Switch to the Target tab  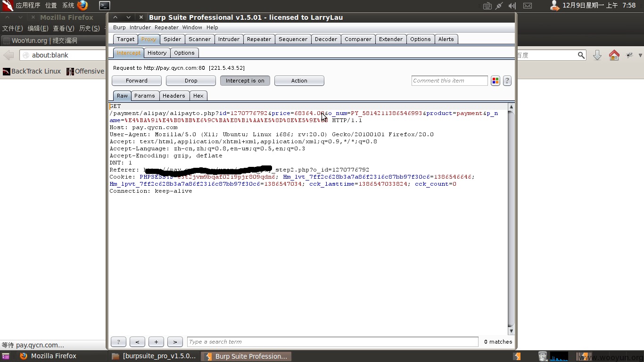[x=125, y=39]
